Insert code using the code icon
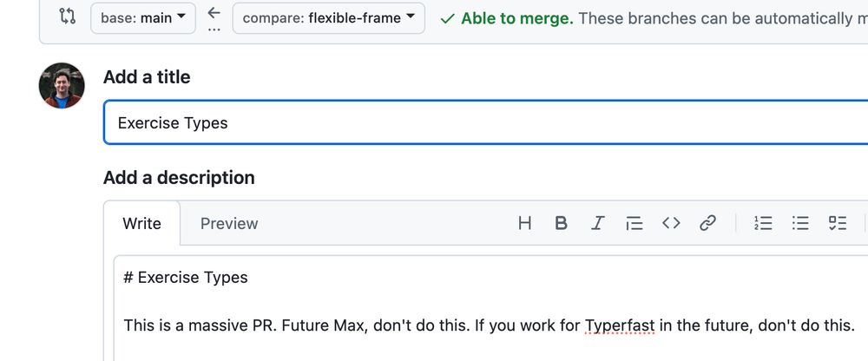 point(671,223)
